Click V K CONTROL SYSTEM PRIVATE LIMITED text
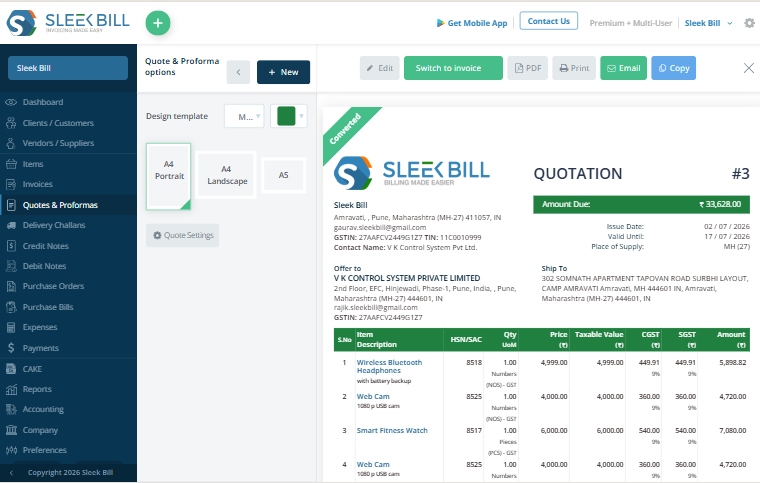 tap(407, 279)
